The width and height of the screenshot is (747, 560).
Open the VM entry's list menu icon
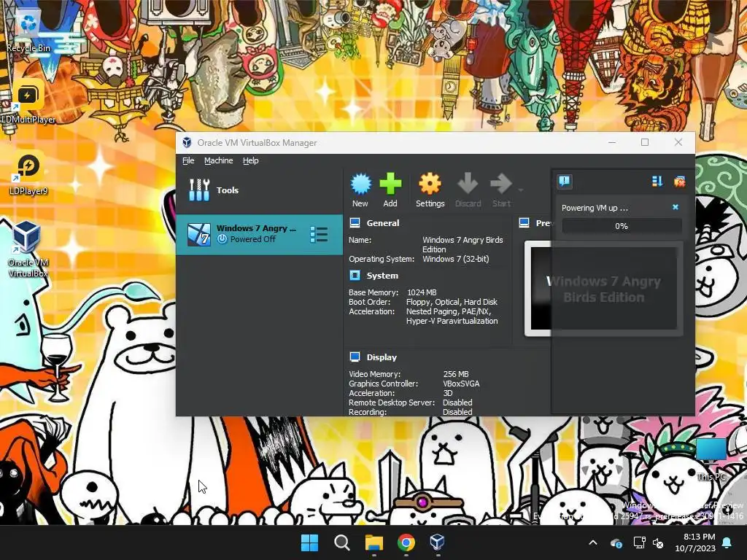(319, 234)
